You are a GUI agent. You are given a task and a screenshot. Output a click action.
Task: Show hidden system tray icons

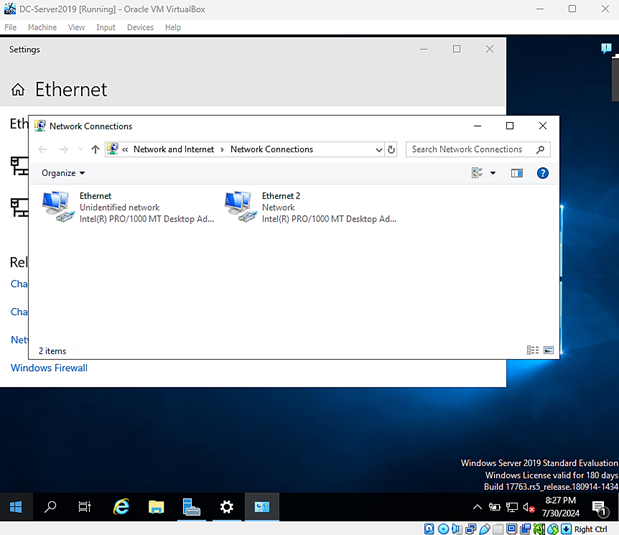[x=477, y=508]
